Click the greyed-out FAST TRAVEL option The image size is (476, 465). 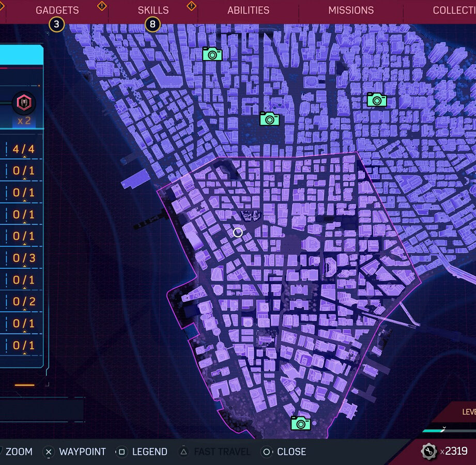pos(222,452)
